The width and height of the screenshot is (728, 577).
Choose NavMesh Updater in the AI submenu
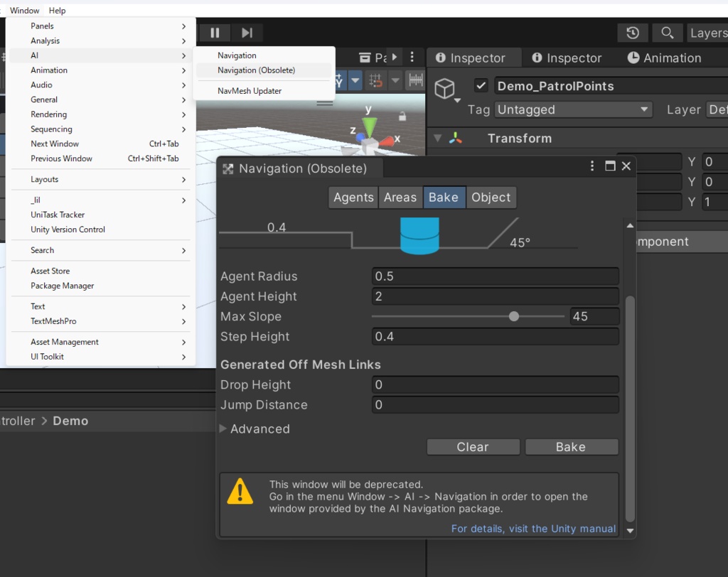coord(264,91)
